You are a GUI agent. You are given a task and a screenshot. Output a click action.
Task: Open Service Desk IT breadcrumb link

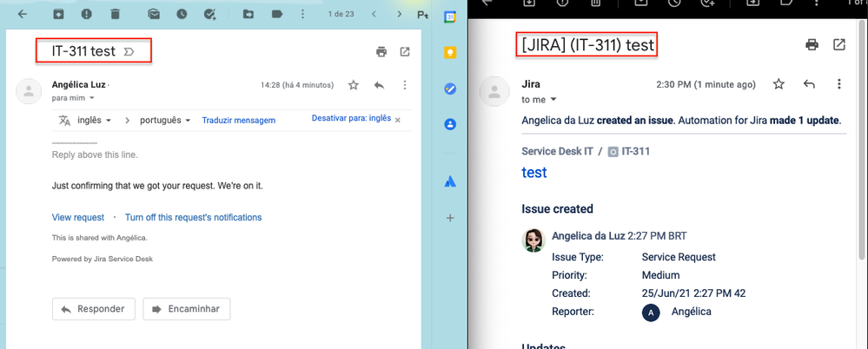(x=558, y=151)
